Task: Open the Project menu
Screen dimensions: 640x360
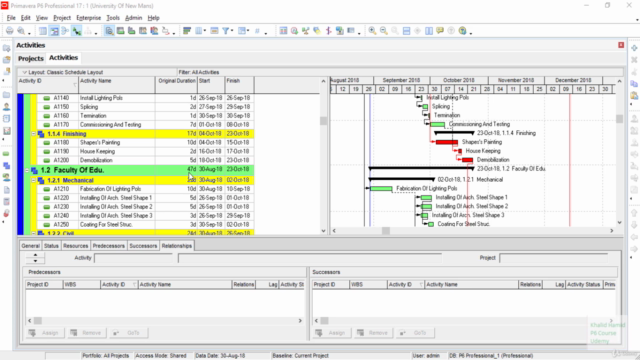Action: point(62,18)
